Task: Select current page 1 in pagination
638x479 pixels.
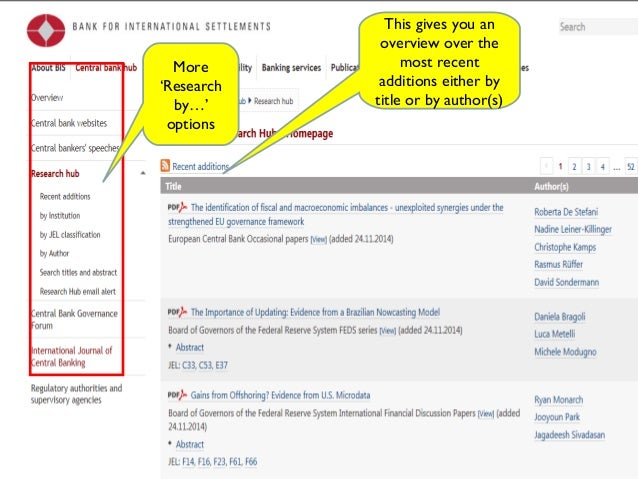Action: pos(560,166)
